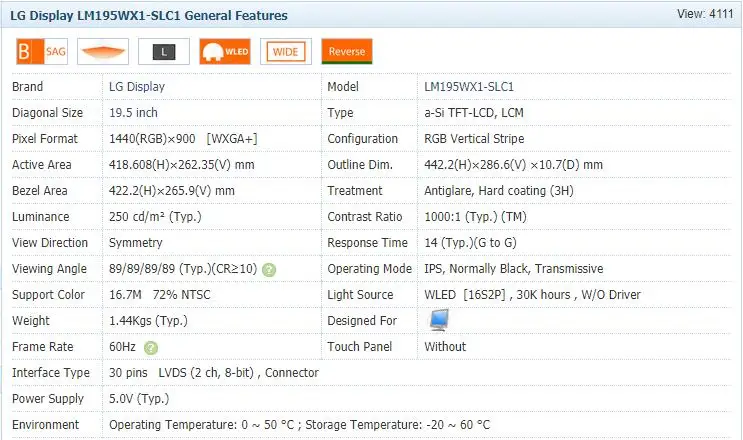Click interface '30 pins' value
The image size is (743, 440).
128,373
